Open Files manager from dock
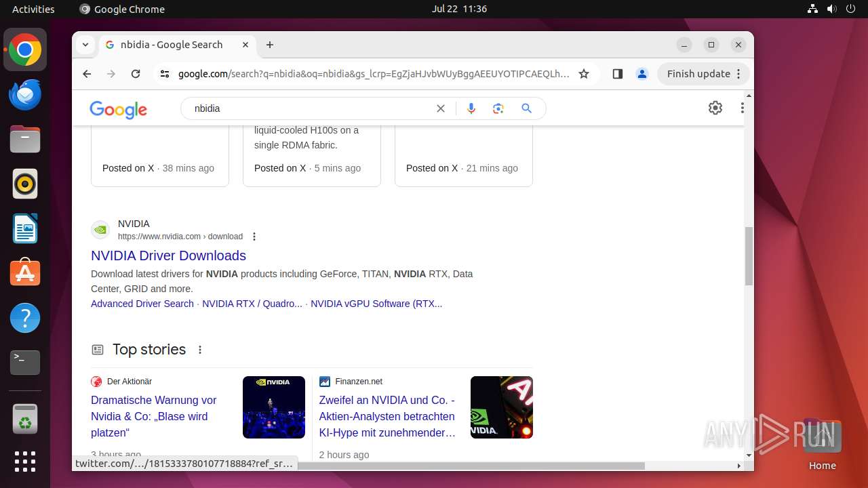868x488 pixels. (x=25, y=139)
